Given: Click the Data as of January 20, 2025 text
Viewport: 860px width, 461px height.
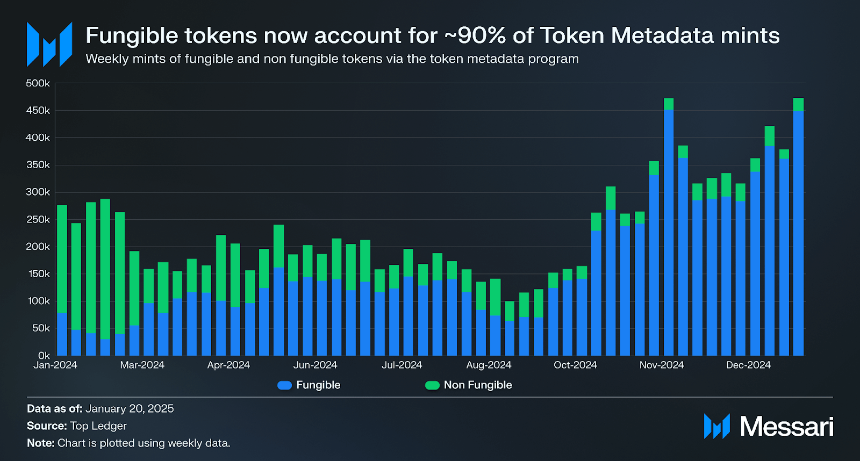Looking at the screenshot, I should coord(100,408).
